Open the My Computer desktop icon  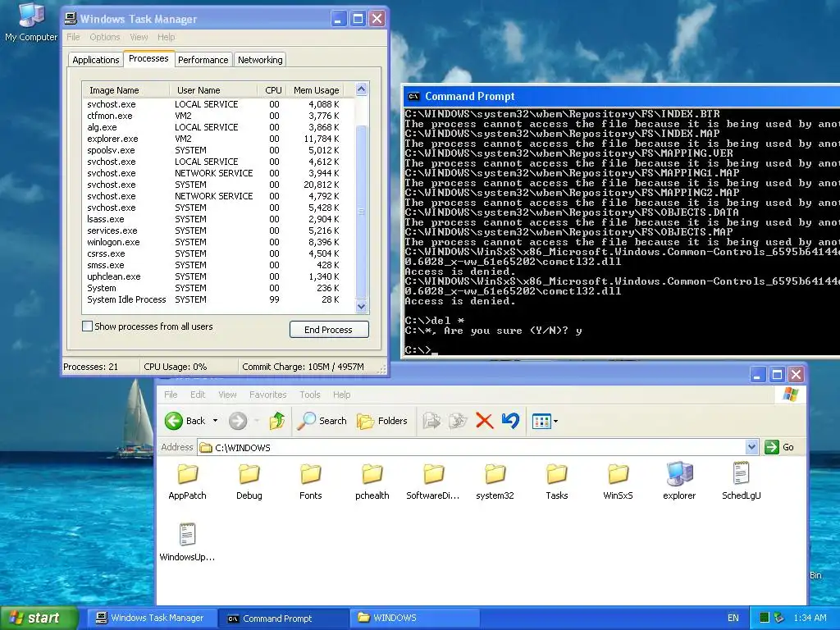[x=30, y=22]
